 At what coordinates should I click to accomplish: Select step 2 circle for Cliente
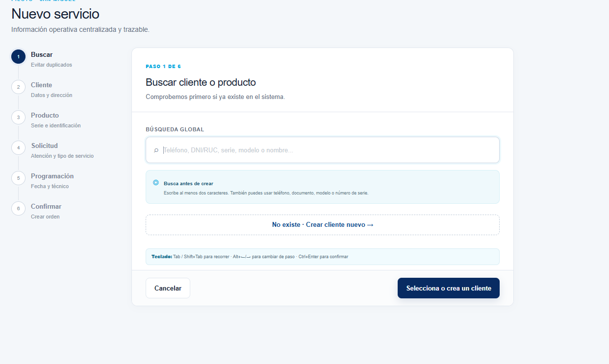point(18,87)
